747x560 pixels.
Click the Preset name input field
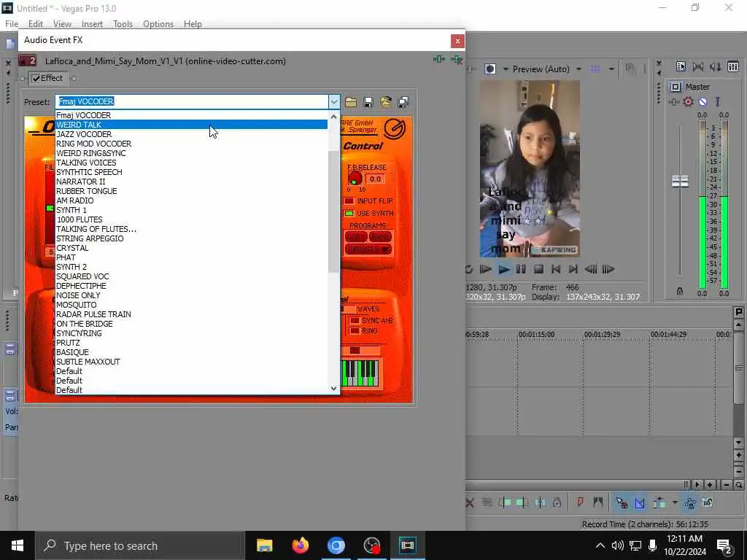192,101
